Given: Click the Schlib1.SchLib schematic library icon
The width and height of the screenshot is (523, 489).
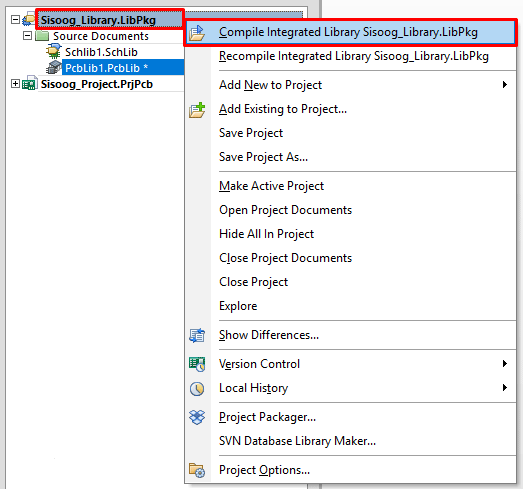Looking at the screenshot, I should pos(53,52).
